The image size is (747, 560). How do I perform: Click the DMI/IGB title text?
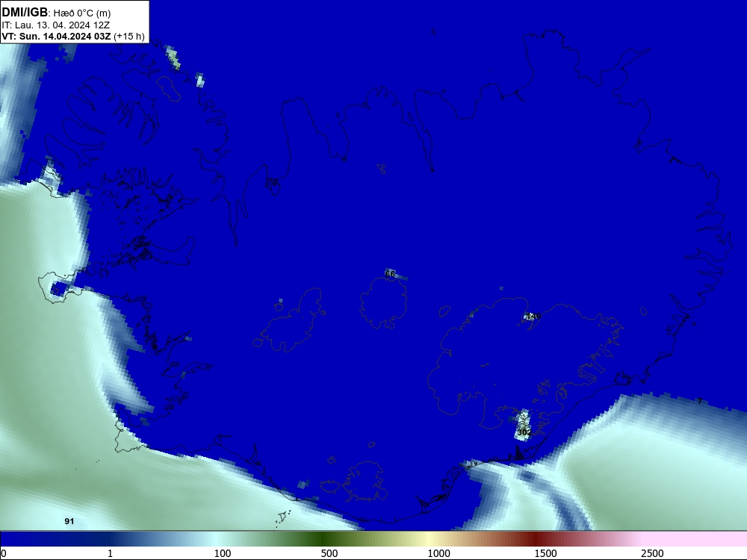pyautogui.click(x=25, y=13)
